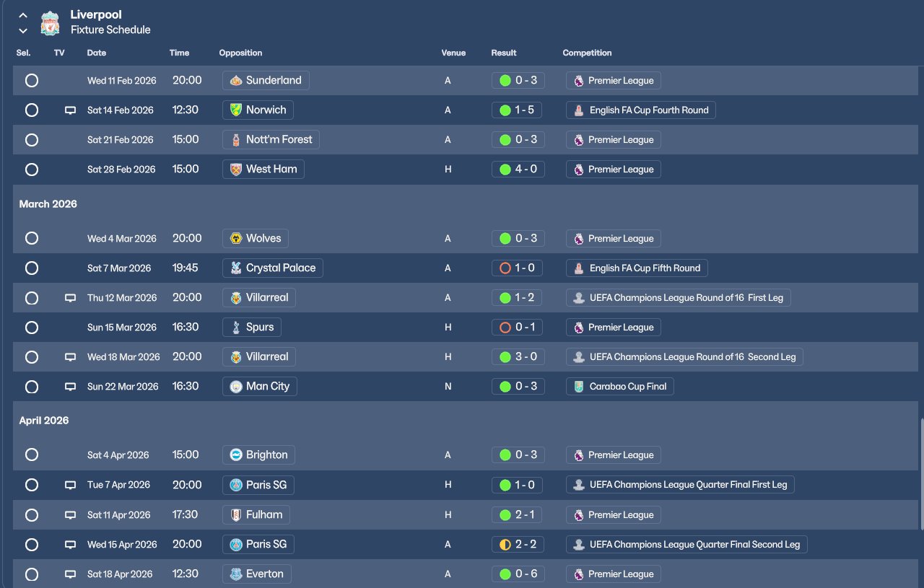Click the 19:45 kick-off time

pyautogui.click(x=186, y=268)
